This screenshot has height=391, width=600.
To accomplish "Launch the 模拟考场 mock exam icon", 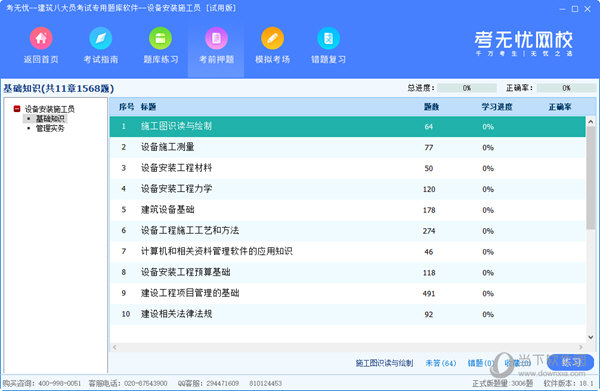I will click(272, 38).
